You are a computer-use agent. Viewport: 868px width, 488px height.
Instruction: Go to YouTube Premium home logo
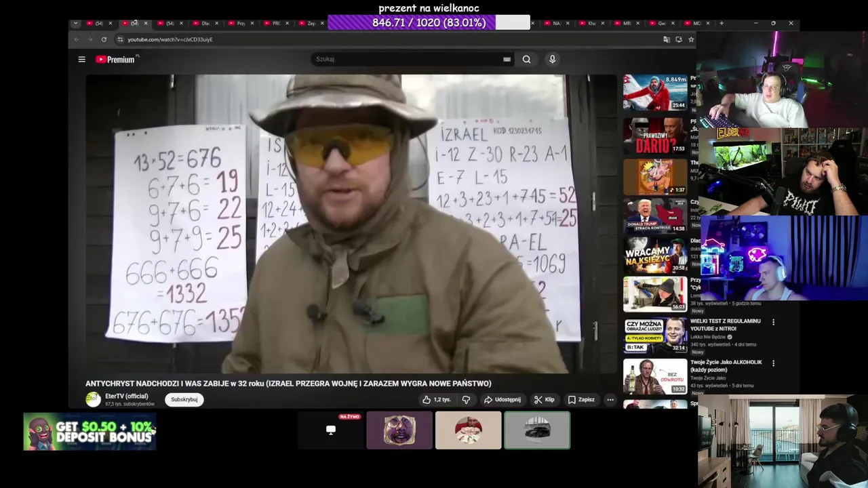coord(115,59)
